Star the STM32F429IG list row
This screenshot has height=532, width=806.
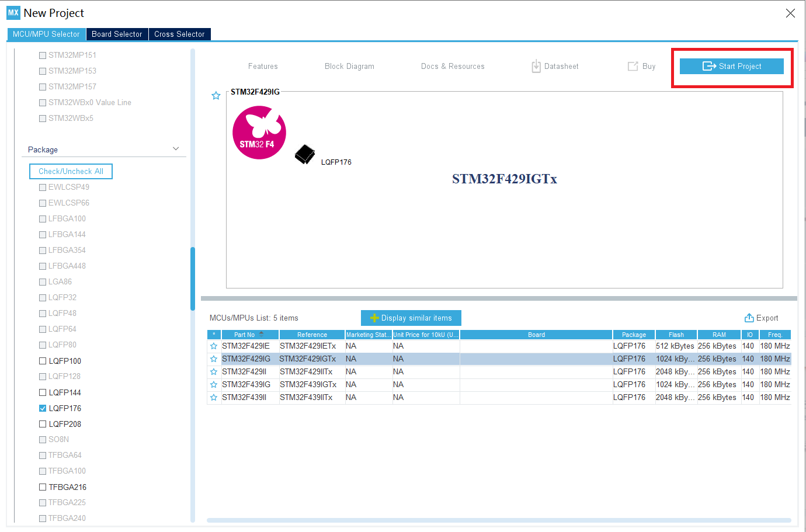point(214,359)
